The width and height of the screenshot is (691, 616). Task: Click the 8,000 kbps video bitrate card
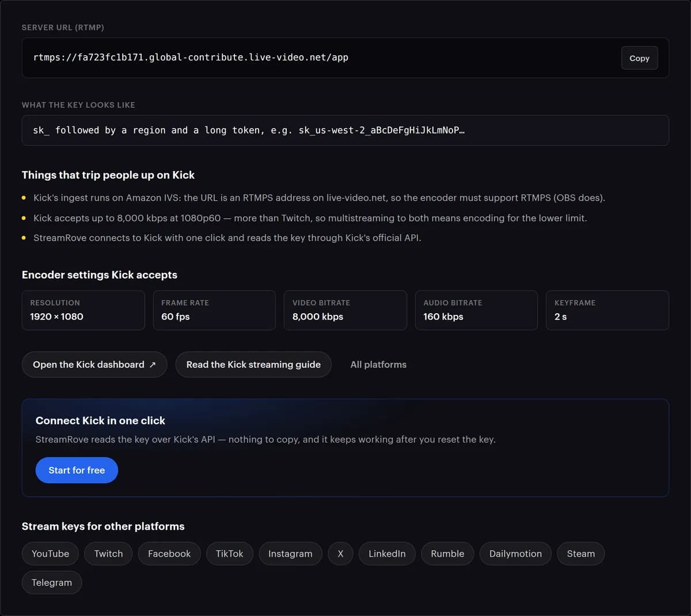(345, 310)
